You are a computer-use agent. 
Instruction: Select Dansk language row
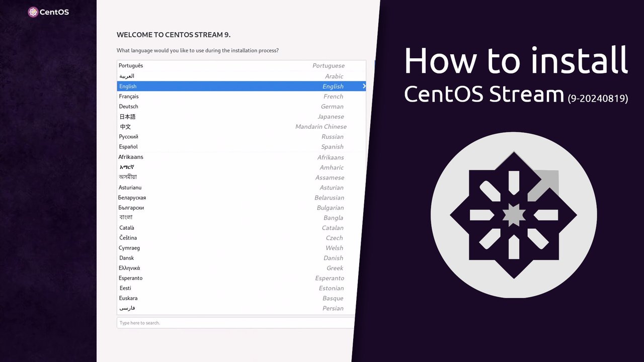(x=236, y=258)
